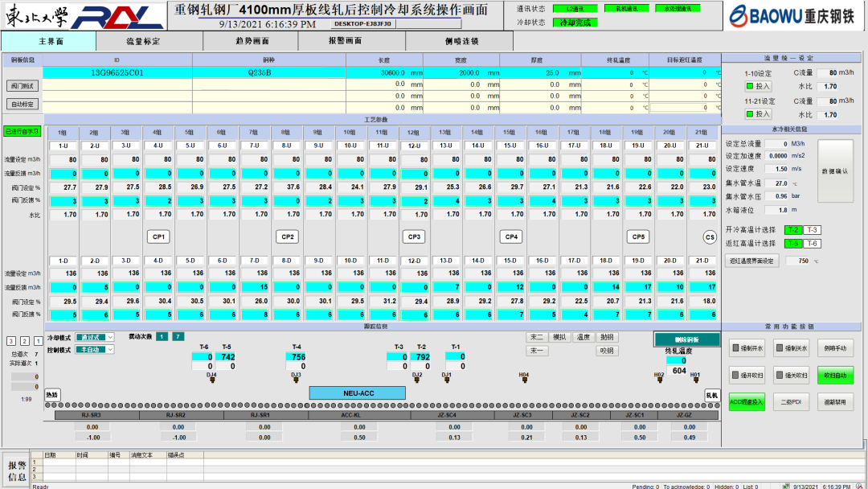This screenshot has width=868, height=489.
Task: Click the round CS indicator
Action: [x=710, y=236]
